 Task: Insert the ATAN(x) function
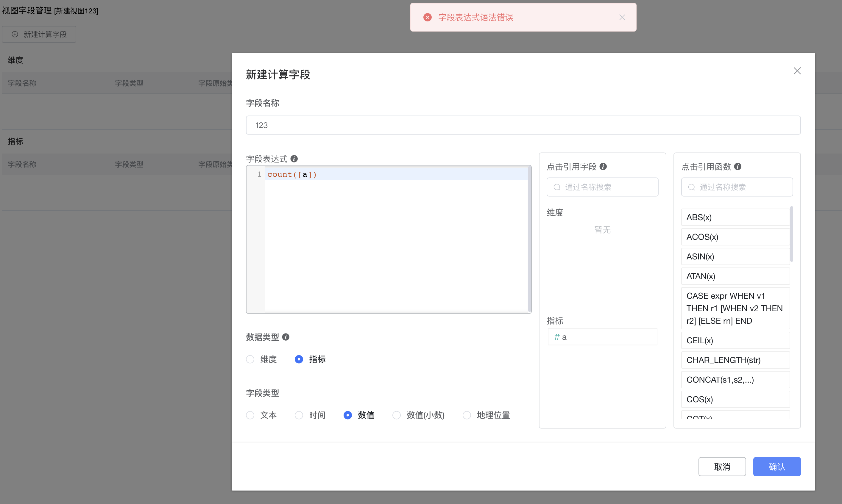point(735,276)
